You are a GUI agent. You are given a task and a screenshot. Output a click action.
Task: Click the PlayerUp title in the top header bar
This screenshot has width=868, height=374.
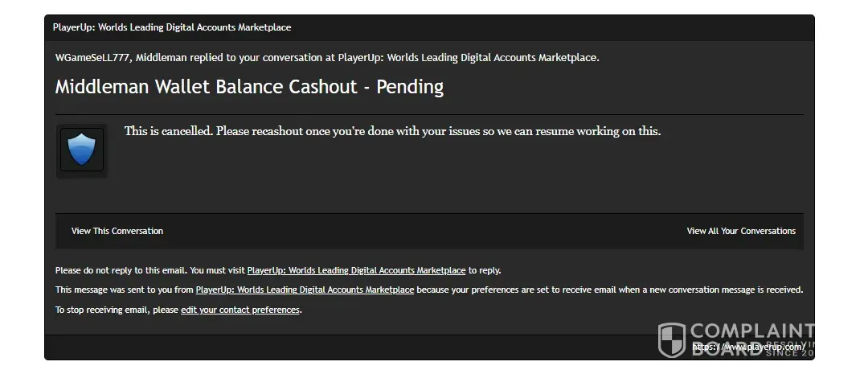coord(172,27)
